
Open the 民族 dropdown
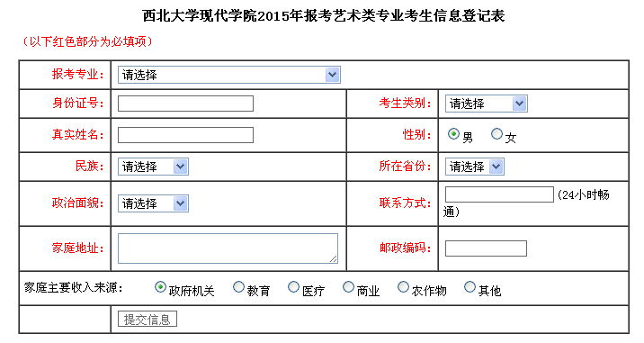153,167
